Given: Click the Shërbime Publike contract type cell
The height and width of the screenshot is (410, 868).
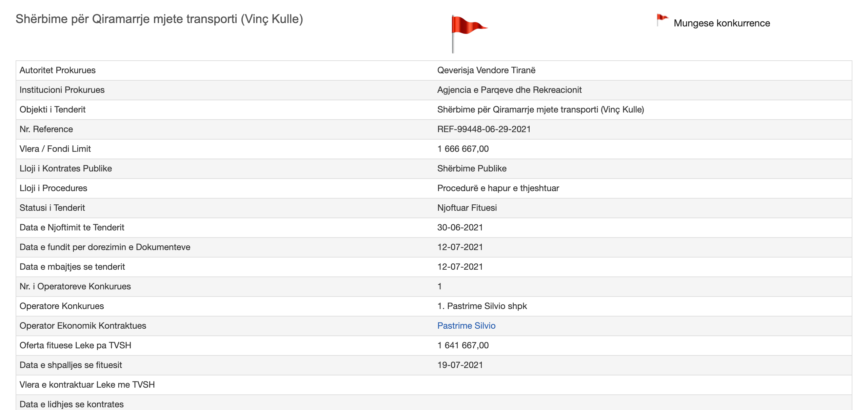Looking at the screenshot, I should point(471,168).
